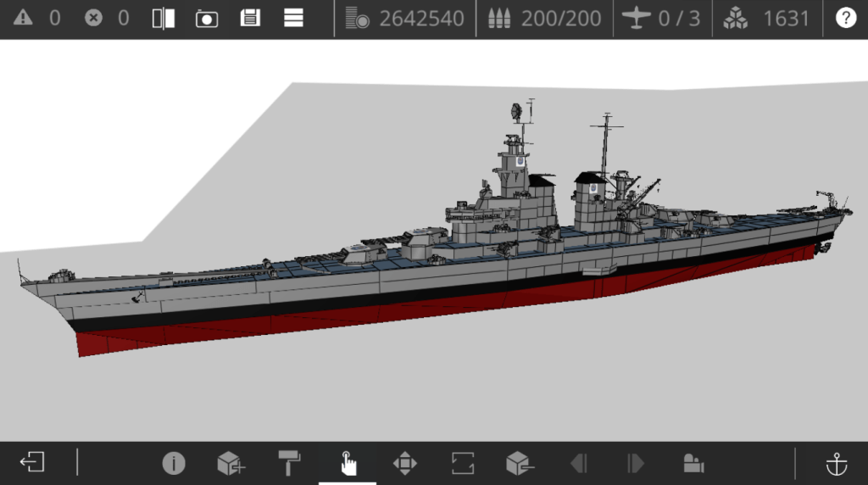Toggle the mirror symmetry mode icon

(x=163, y=19)
